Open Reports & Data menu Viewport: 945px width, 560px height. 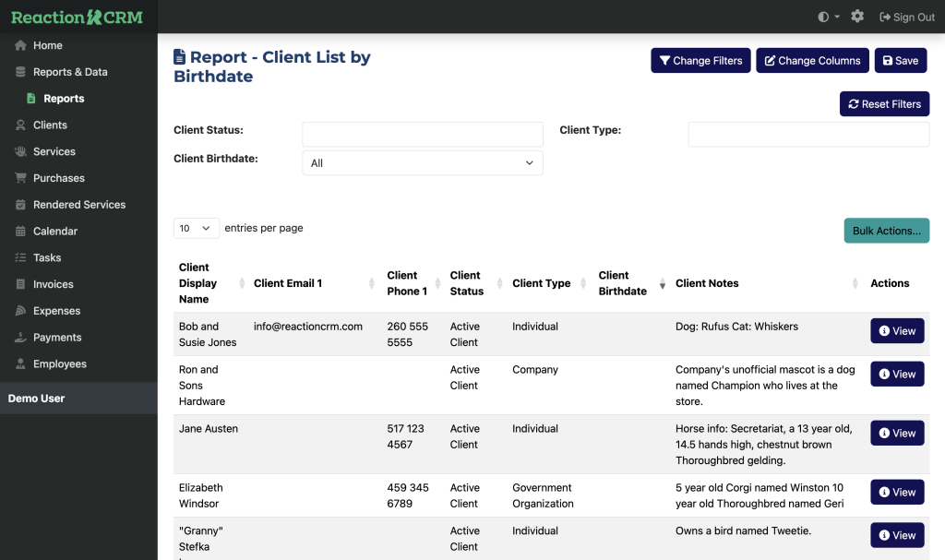click(70, 72)
